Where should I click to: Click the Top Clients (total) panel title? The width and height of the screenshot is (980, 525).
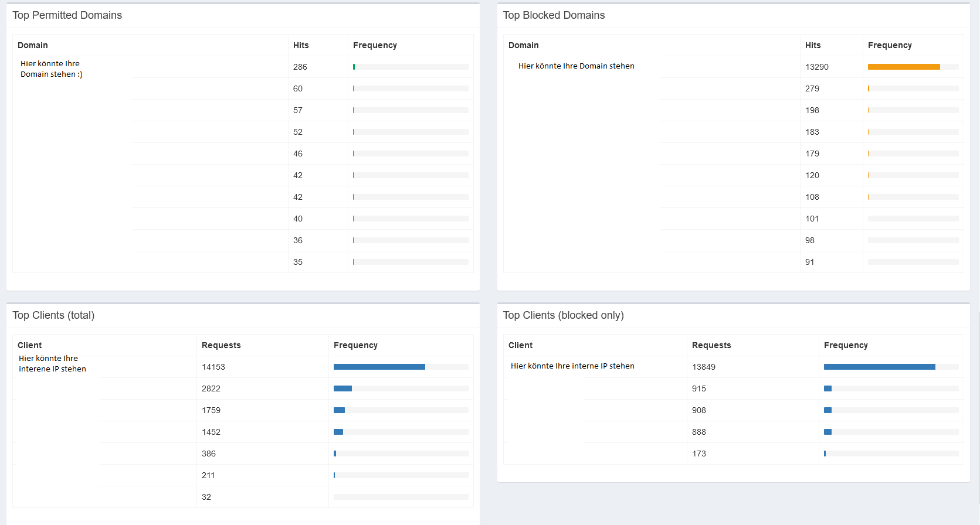[x=53, y=315]
